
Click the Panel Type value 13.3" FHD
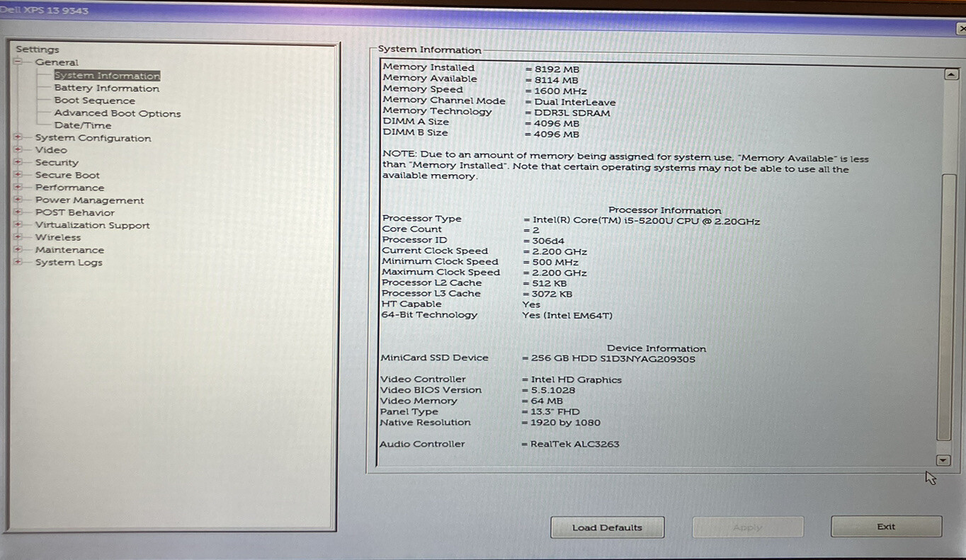555,412
